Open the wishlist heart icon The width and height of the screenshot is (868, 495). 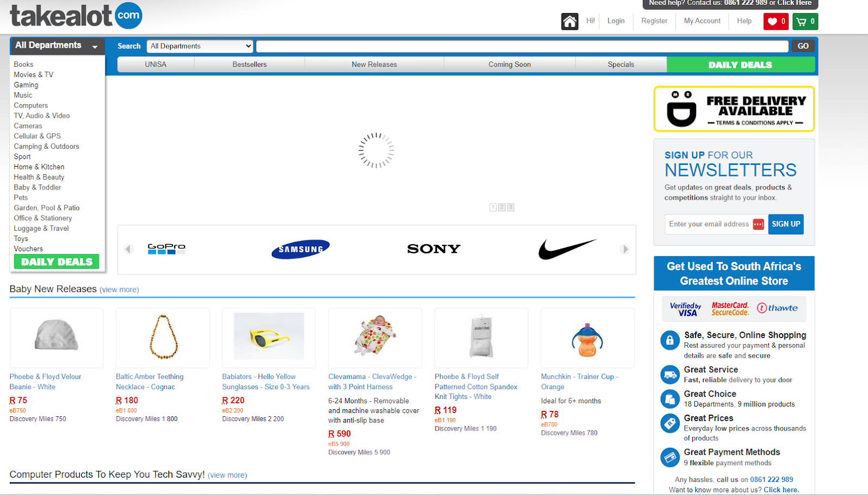[x=776, y=22]
